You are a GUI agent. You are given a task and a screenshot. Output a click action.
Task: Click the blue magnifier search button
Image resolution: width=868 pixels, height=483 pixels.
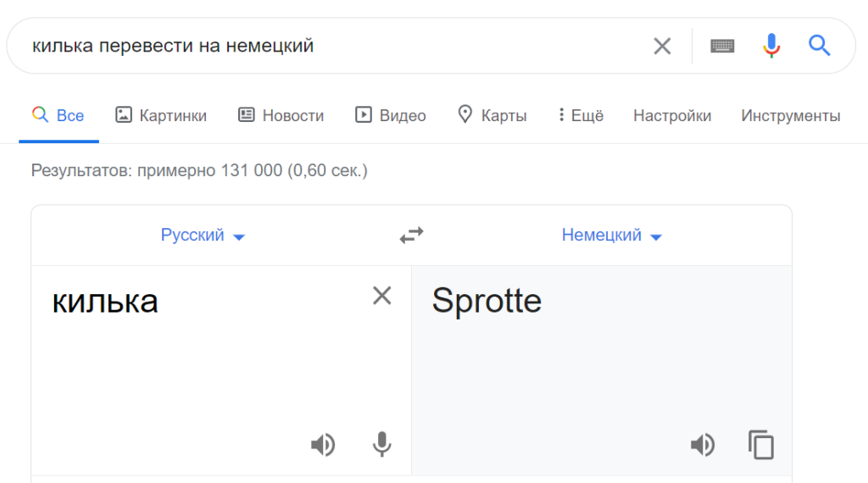[819, 46]
